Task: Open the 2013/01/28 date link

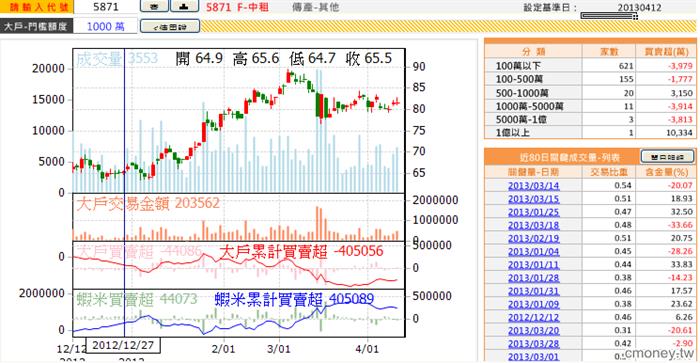Action: (x=533, y=278)
